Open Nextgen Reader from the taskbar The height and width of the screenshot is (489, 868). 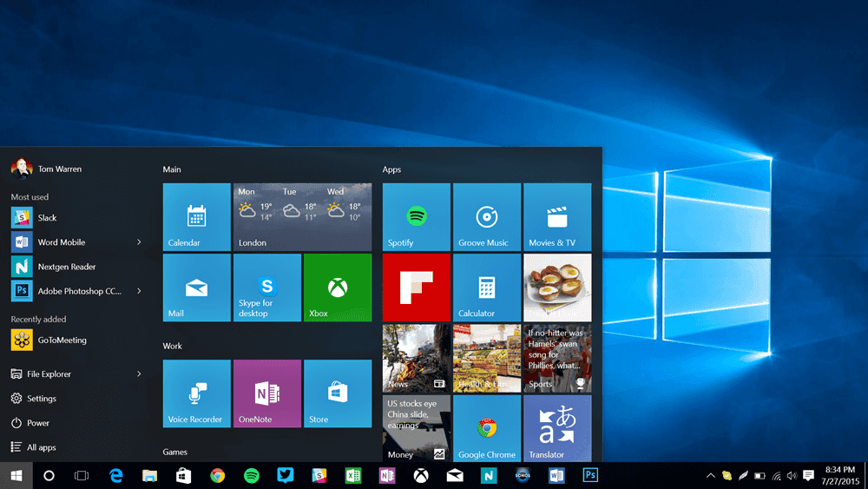(x=488, y=476)
